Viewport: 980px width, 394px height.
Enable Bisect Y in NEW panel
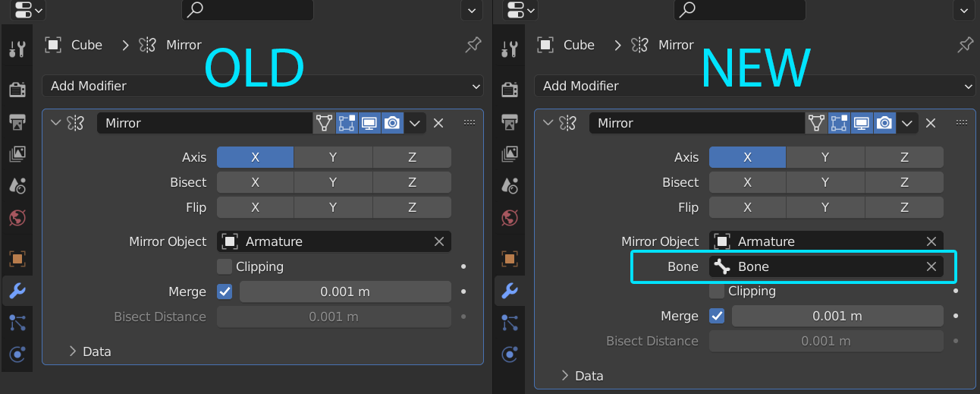click(x=825, y=182)
